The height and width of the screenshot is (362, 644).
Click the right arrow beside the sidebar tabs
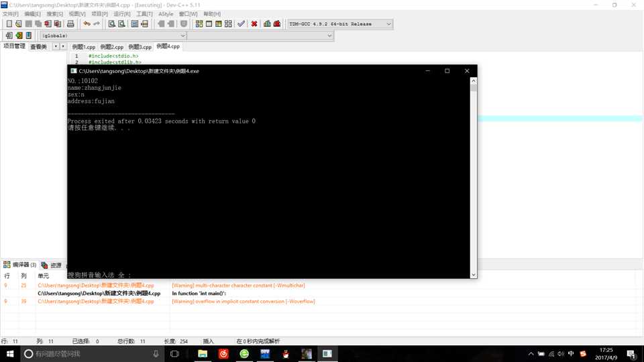pos(63,46)
